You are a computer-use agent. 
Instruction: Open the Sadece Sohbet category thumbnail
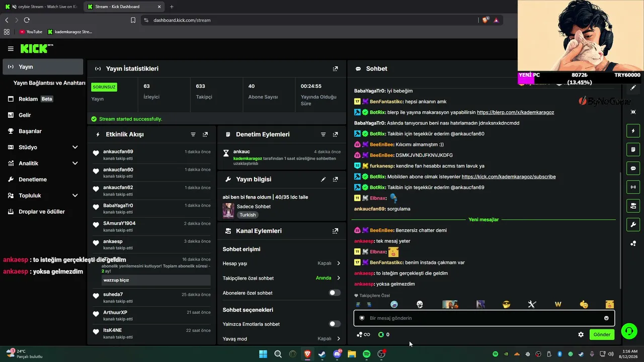click(x=228, y=210)
